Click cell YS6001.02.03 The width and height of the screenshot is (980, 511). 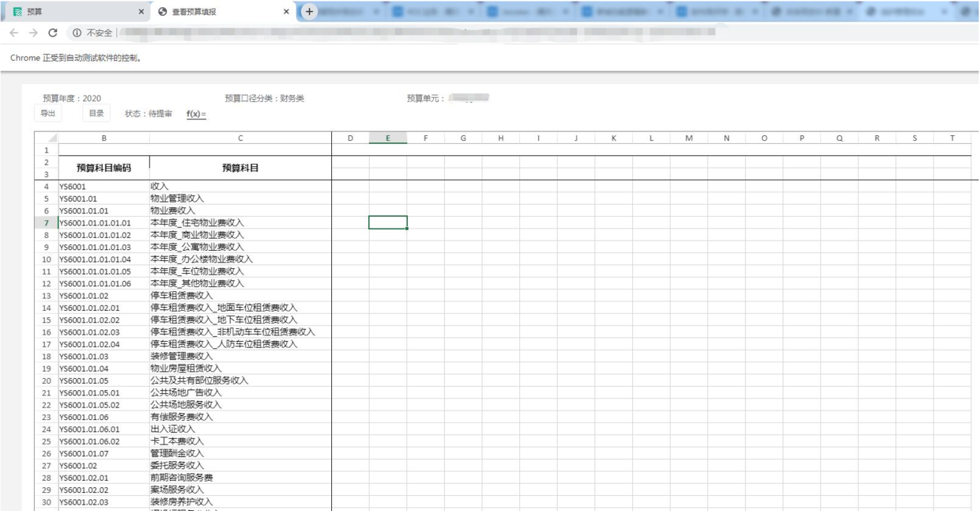point(104,502)
